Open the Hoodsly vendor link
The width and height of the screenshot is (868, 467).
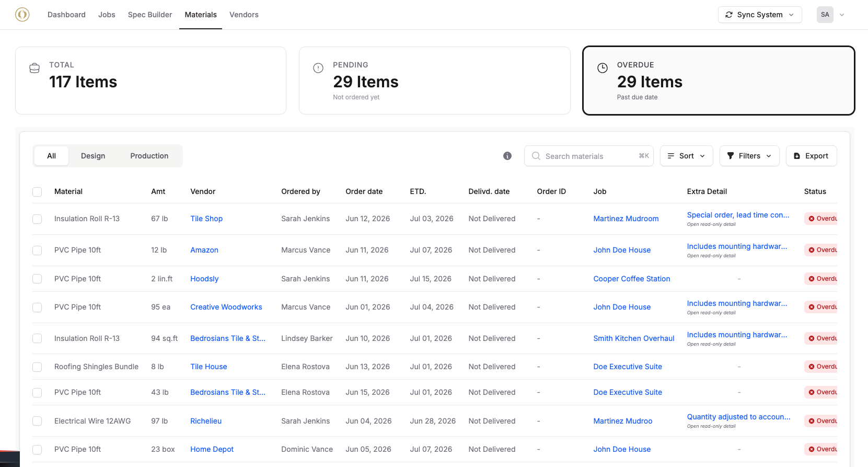coord(204,279)
